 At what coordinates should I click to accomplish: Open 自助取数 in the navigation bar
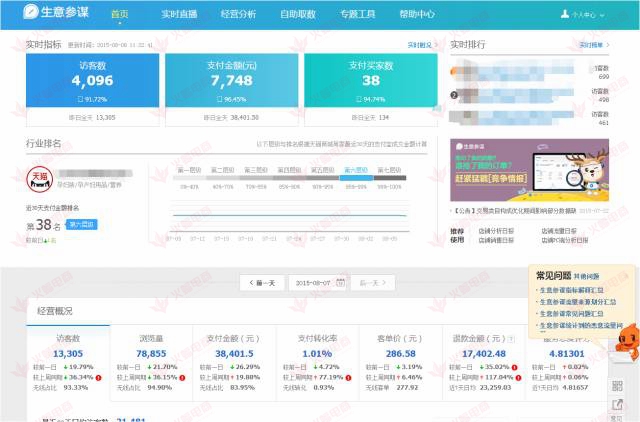tap(296, 15)
